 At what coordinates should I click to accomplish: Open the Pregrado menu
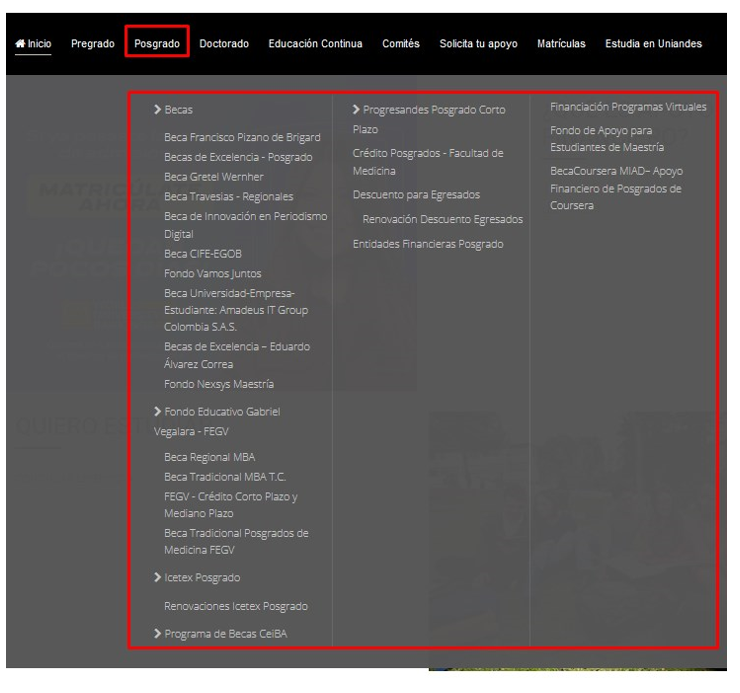pos(92,43)
